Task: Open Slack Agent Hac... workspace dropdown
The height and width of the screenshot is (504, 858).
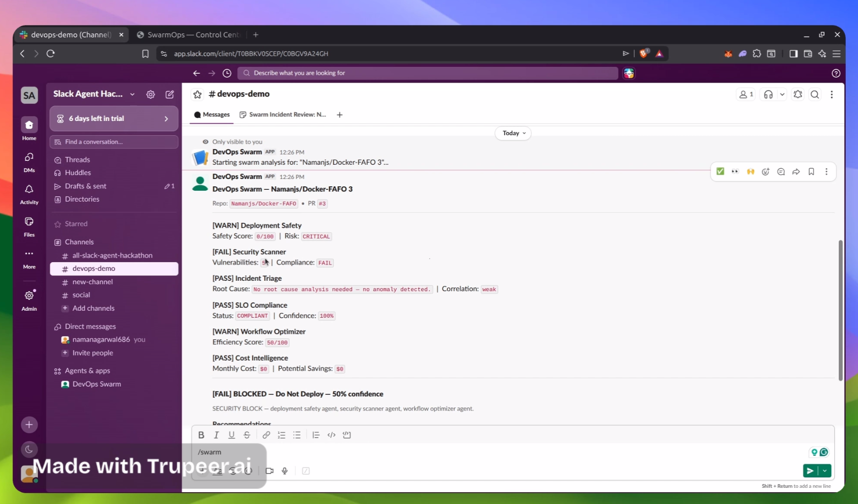Action: (94, 94)
